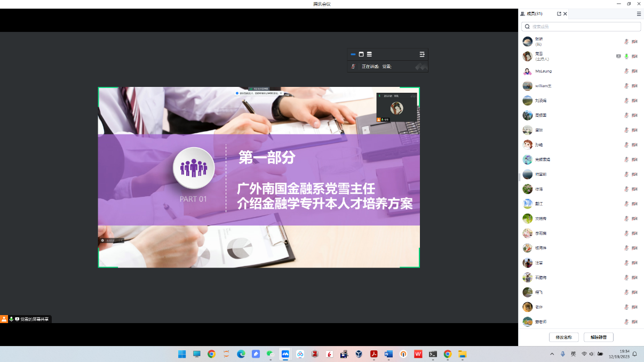This screenshot has height=362, width=644.
Task: Open Tencent Meeting icon in taskbar
Action: pos(285,354)
